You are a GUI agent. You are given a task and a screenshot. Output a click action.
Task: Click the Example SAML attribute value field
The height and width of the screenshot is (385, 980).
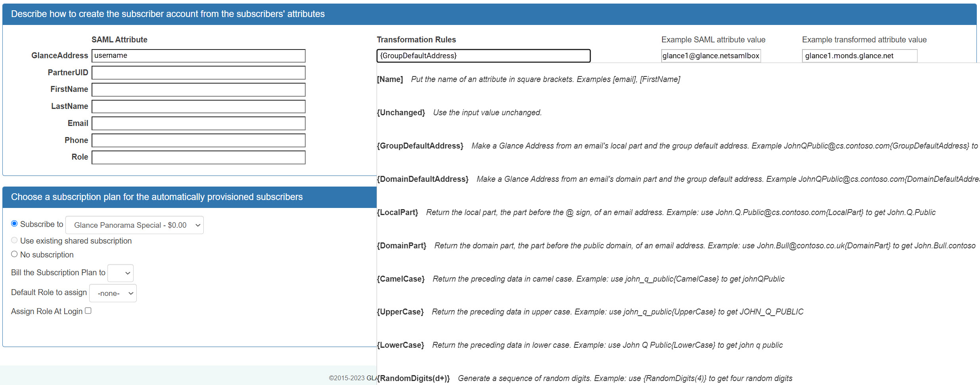(710, 56)
